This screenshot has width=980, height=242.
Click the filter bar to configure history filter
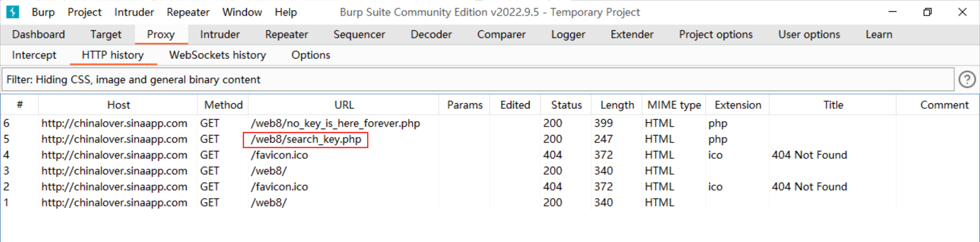tap(478, 80)
